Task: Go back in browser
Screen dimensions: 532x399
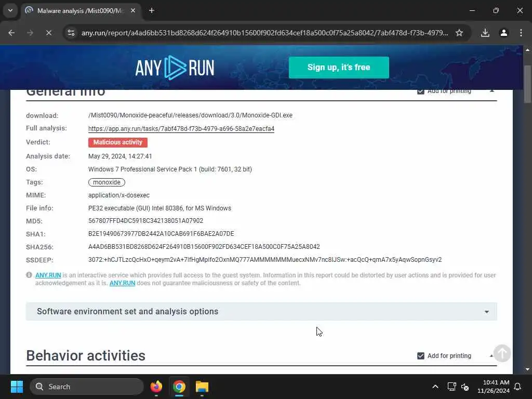Action: (x=11, y=33)
